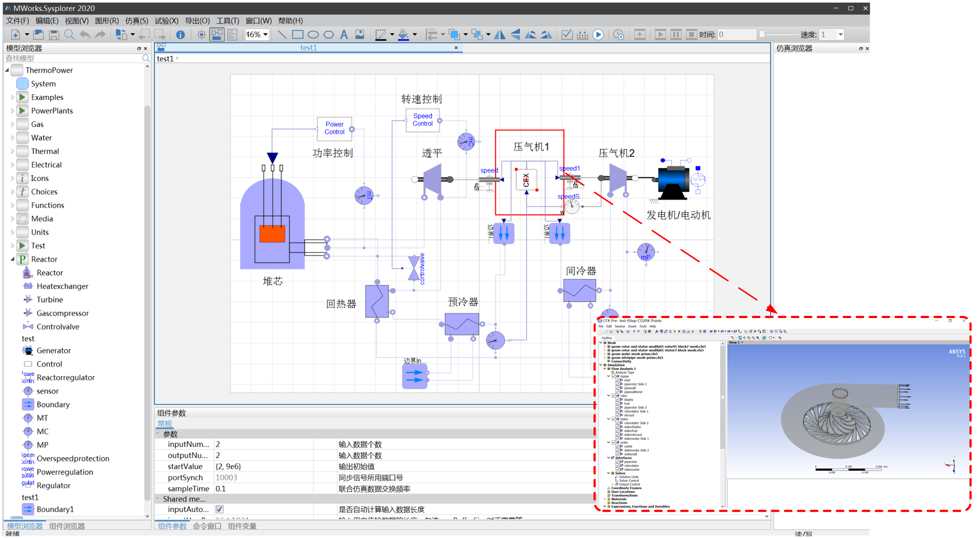The image size is (980, 538).
Task: Uncheck the rotor checkbox in CFX-Pre
Action: coord(614,396)
